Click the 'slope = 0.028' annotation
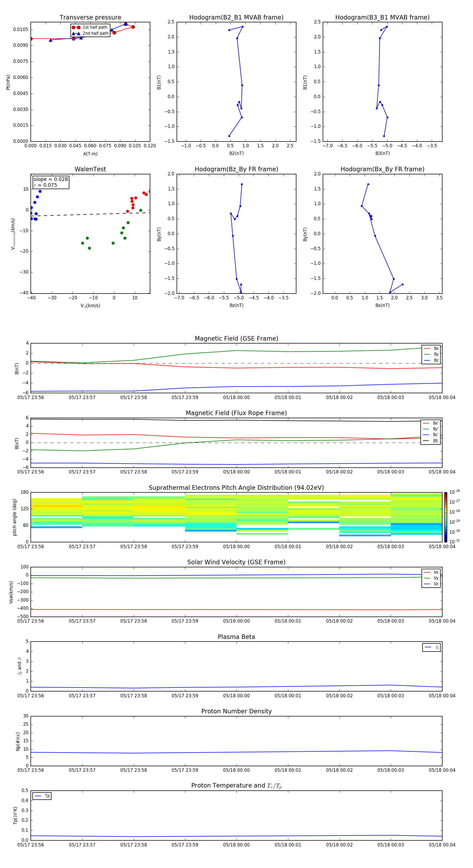 click(x=50, y=179)
